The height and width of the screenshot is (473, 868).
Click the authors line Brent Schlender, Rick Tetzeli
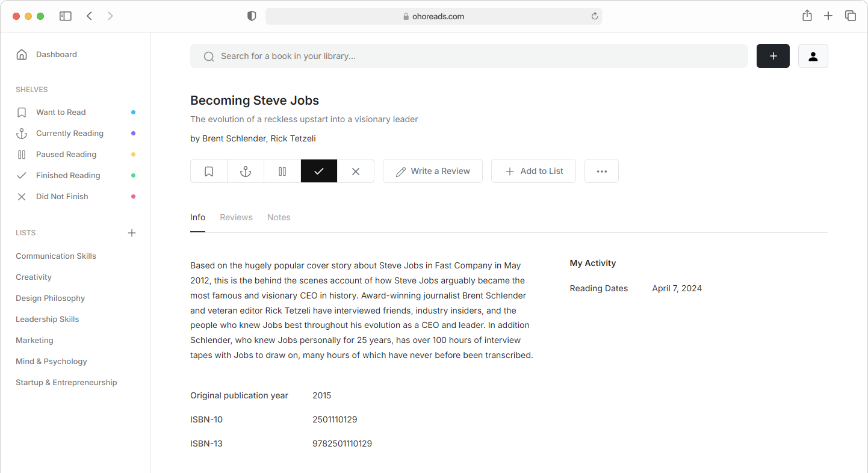(x=253, y=139)
